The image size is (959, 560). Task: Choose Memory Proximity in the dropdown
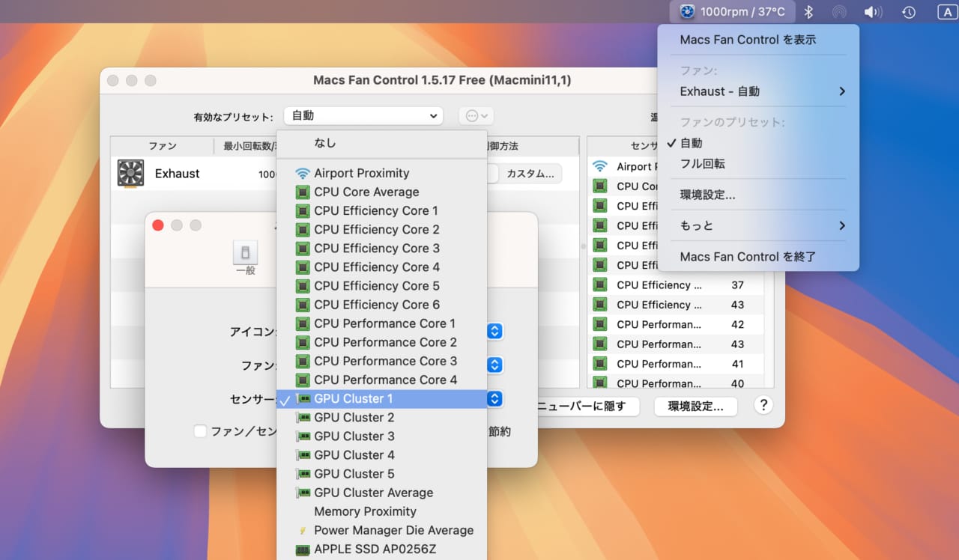(381, 511)
